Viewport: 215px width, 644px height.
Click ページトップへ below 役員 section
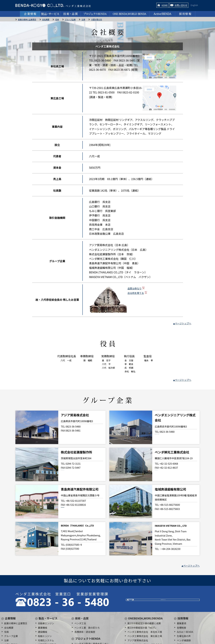point(182,380)
